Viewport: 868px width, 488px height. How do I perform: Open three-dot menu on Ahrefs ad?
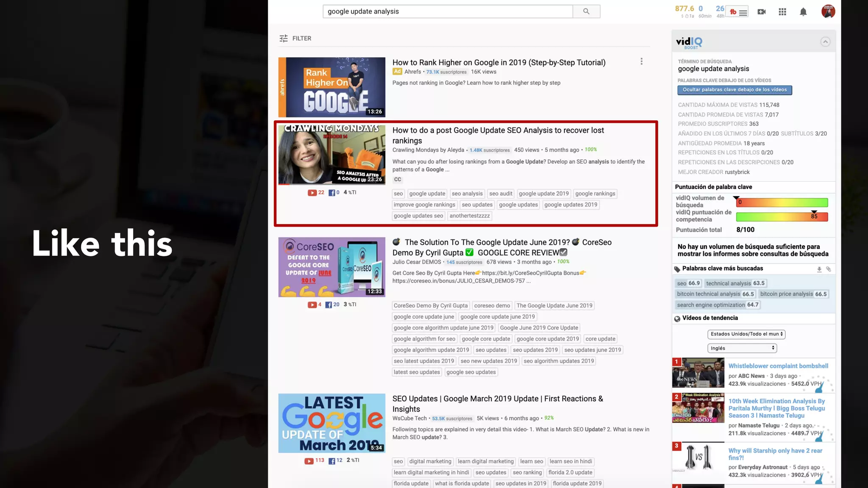click(641, 61)
